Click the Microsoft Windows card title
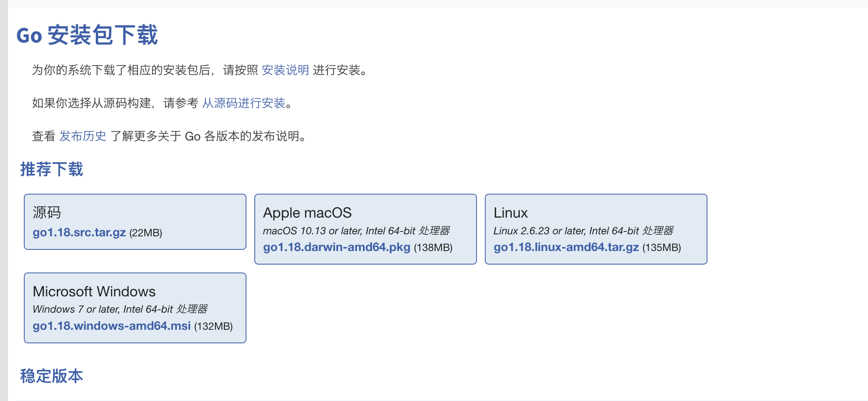This screenshot has height=401, width=868. tap(94, 292)
